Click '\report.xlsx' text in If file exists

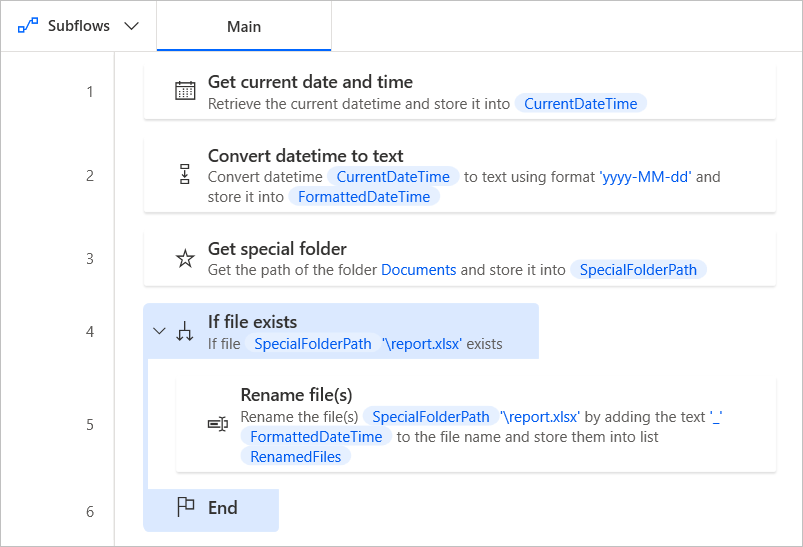click(422, 344)
